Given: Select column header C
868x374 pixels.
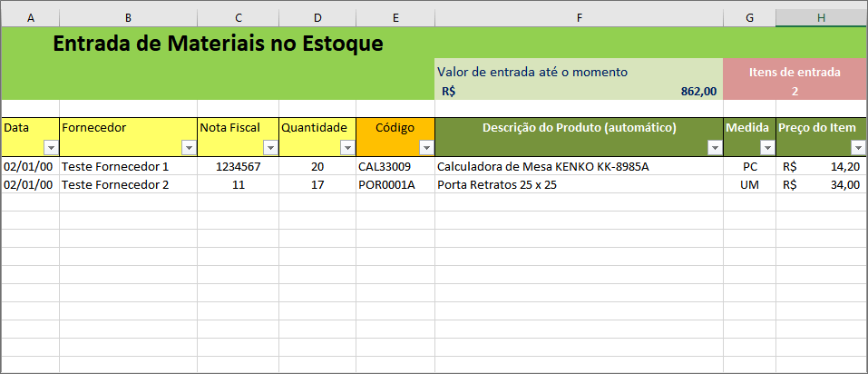Looking at the screenshot, I should (x=238, y=18).
